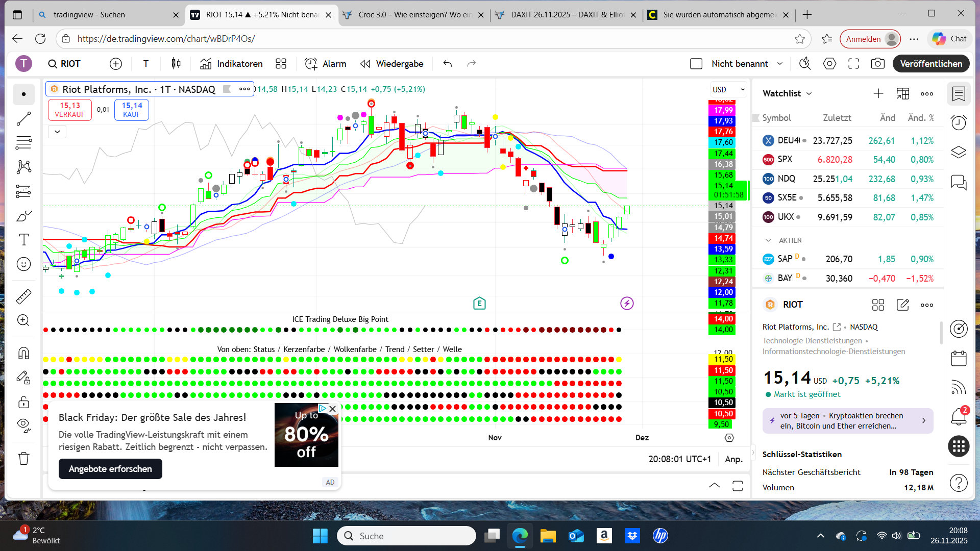Click the Veröffentlichen button
Screen dimensions: 980x551
(x=930, y=64)
